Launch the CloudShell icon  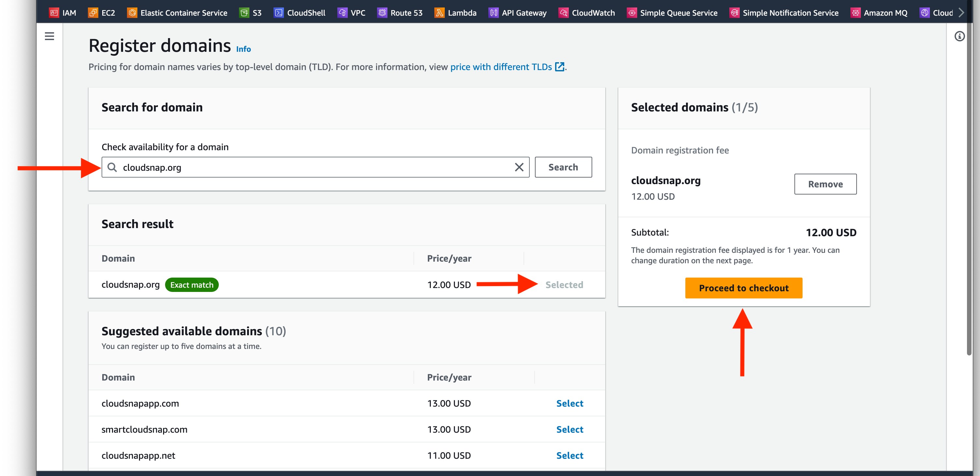pyautogui.click(x=278, y=13)
